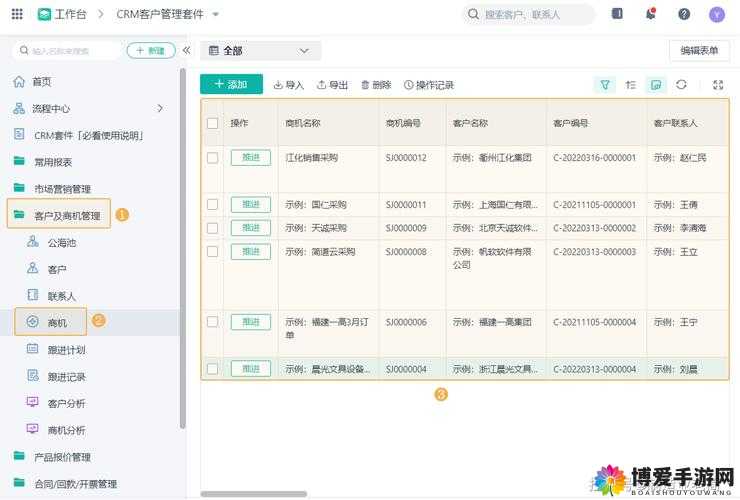Click the fullscreen expand icon

[x=718, y=85]
